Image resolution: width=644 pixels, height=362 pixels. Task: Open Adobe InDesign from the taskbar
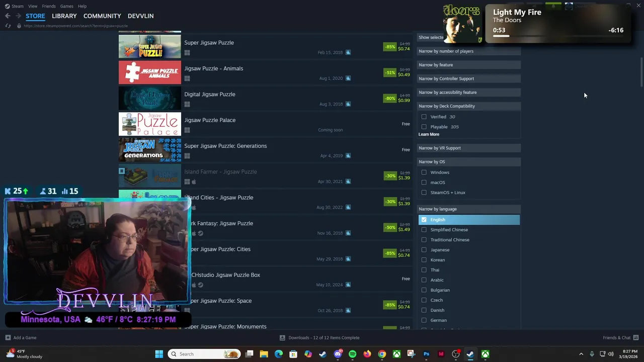(441, 354)
